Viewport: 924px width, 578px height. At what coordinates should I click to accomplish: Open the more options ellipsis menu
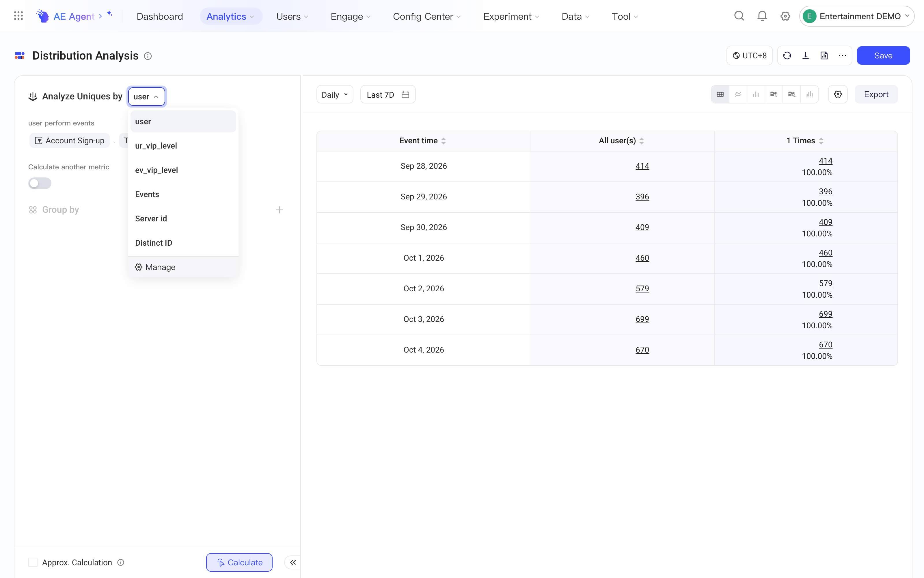pos(842,56)
